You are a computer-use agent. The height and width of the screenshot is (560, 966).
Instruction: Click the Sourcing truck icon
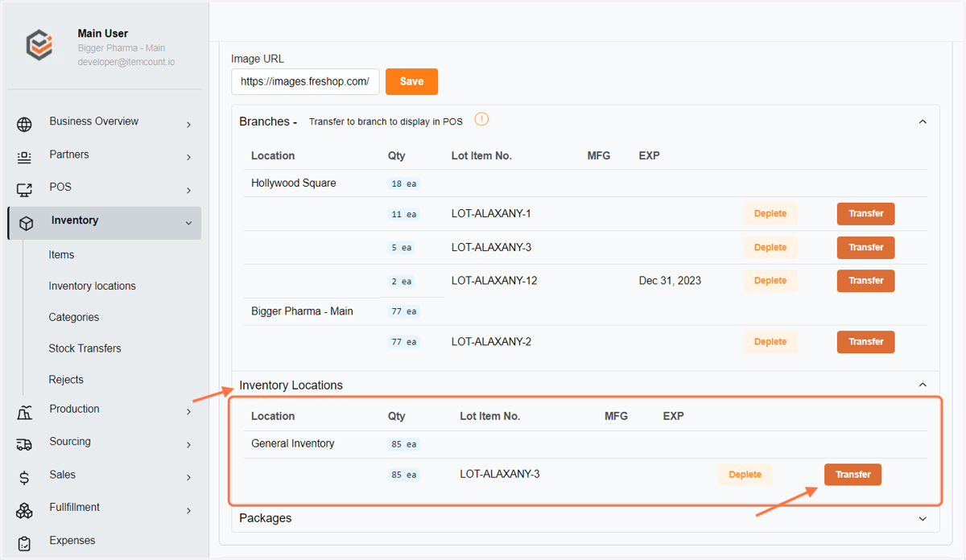click(x=24, y=444)
